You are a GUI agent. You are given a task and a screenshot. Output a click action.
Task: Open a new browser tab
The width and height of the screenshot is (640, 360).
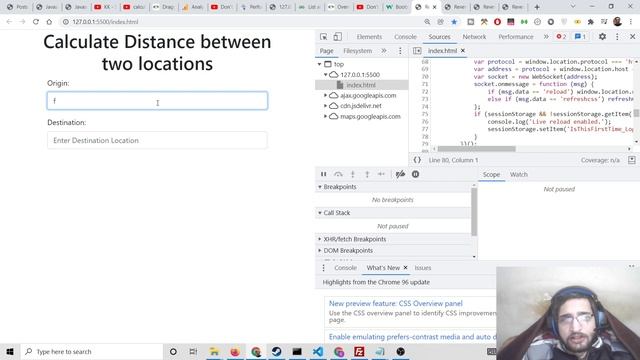pyautogui.click(x=537, y=7)
